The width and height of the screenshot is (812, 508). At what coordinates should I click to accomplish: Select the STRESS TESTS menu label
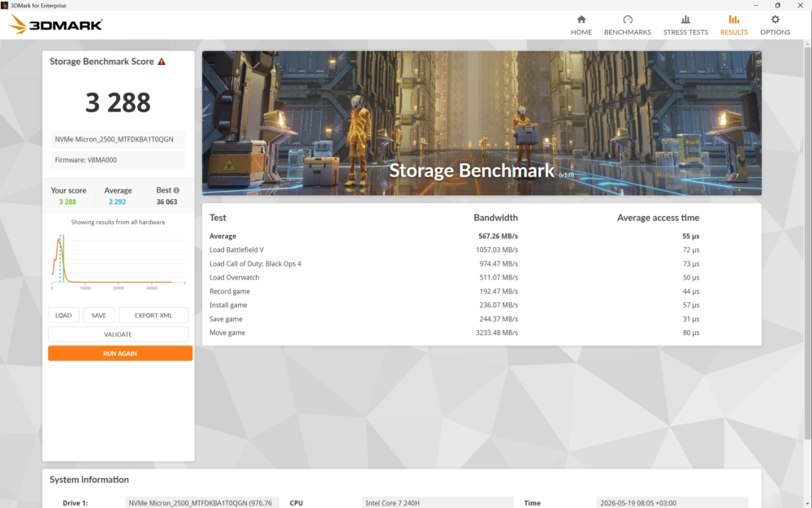685,33
